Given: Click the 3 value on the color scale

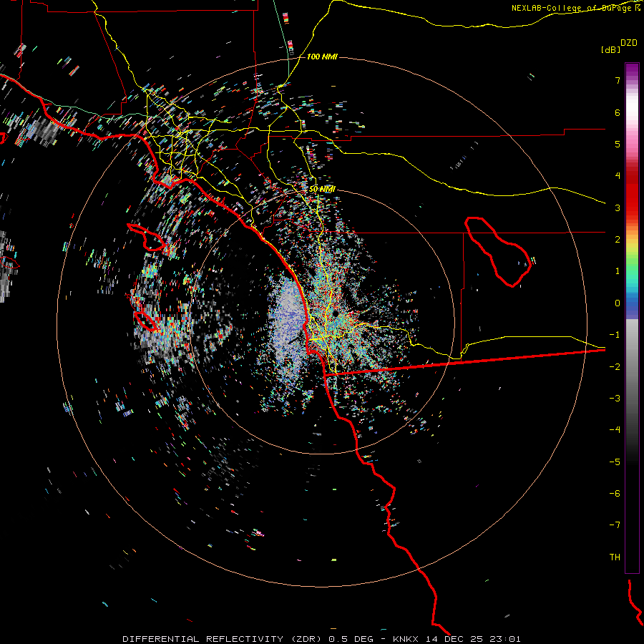Looking at the screenshot, I should coord(618,208).
